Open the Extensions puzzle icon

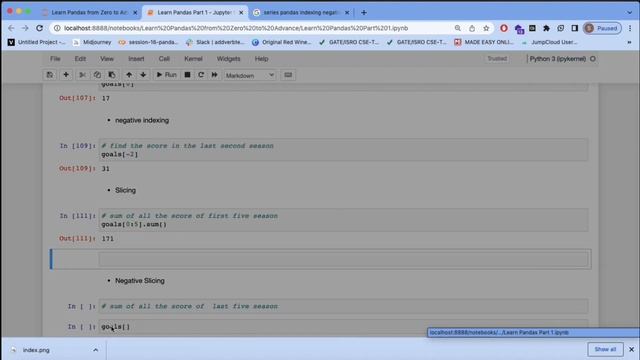(547, 28)
